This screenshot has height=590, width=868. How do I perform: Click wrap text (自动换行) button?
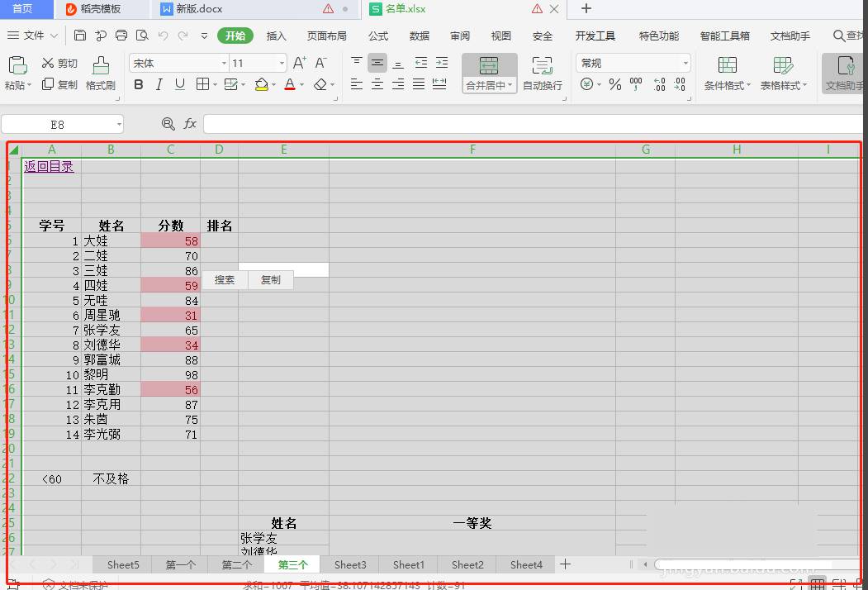pos(543,73)
